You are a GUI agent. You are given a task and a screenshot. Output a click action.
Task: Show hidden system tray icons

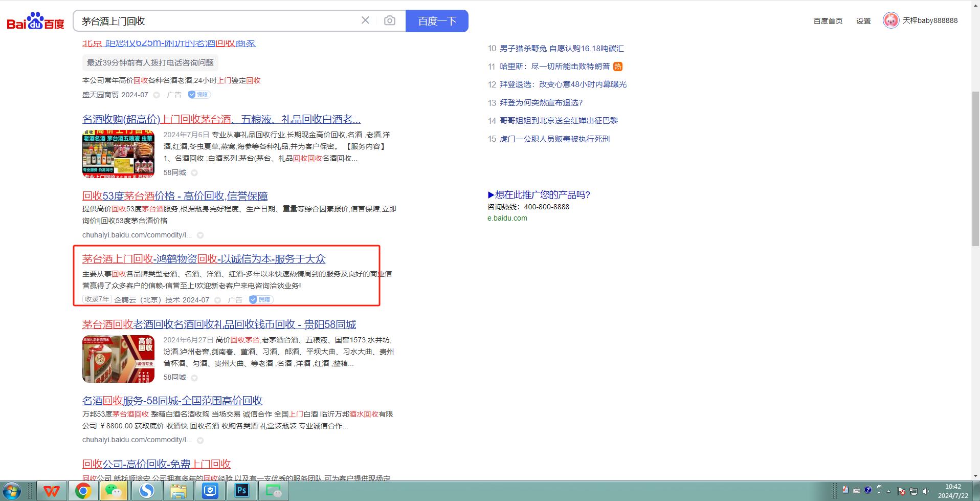click(x=888, y=491)
